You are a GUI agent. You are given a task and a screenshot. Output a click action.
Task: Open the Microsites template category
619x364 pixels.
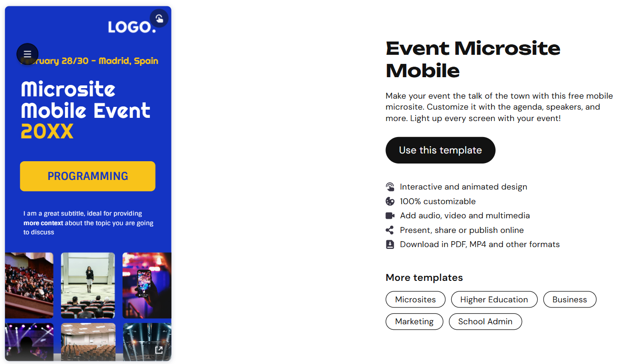pos(415,299)
